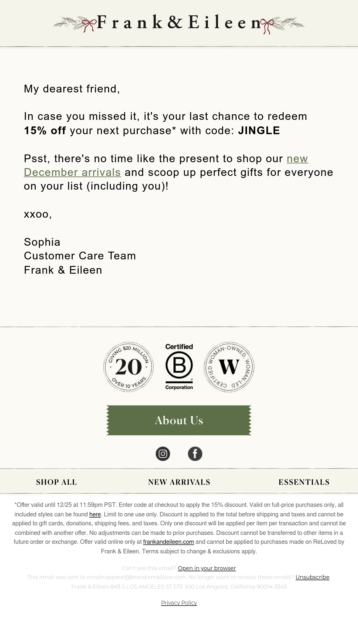The height and width of the screenshot is (644, 358).
Task: Follow the new December arrivals link
Action: point(166,165)
